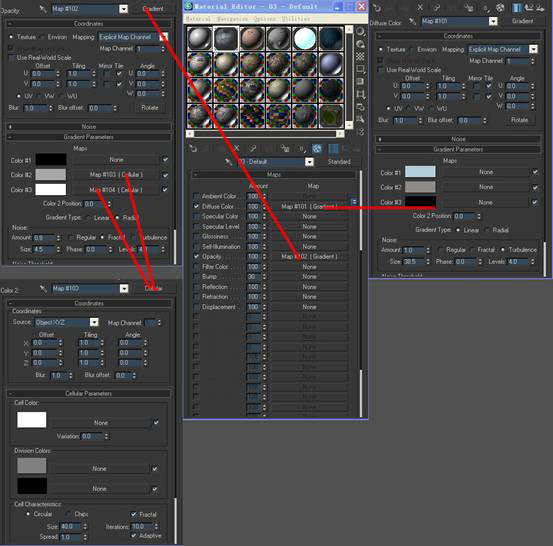553x546 pixels.
Task: Click the Sample UV Tiling icon
Action: pos(360,69)
